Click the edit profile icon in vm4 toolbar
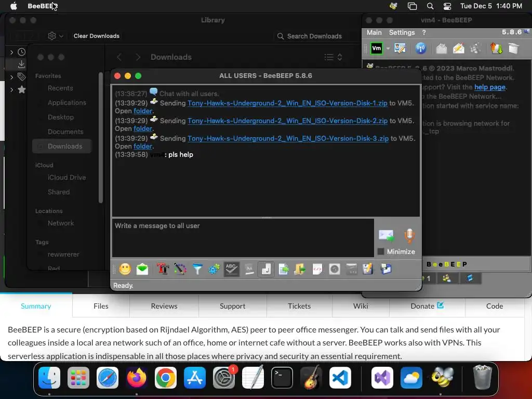The width and height of the screenshot is (532, 399). click(x=400, y=48)
